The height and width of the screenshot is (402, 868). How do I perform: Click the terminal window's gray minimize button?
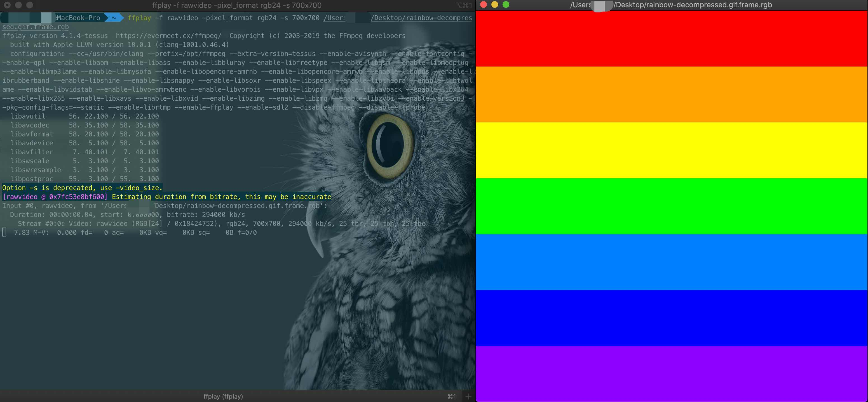pos(18,5)
